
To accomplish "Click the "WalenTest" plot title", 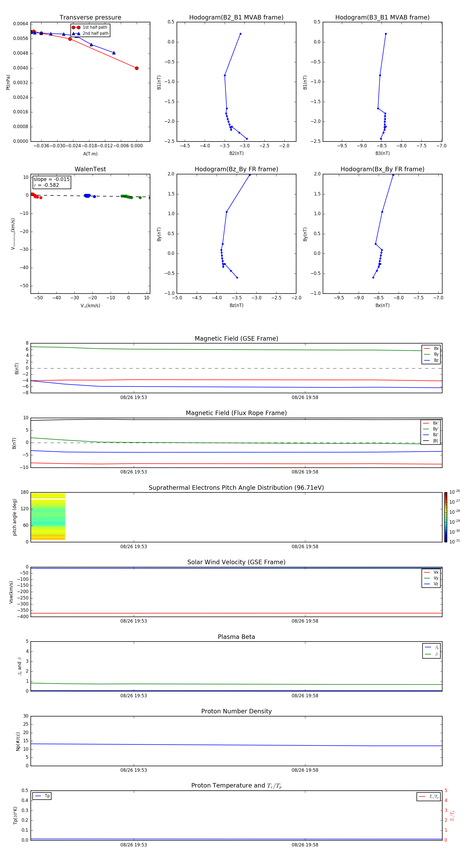I will pos(90,169).
